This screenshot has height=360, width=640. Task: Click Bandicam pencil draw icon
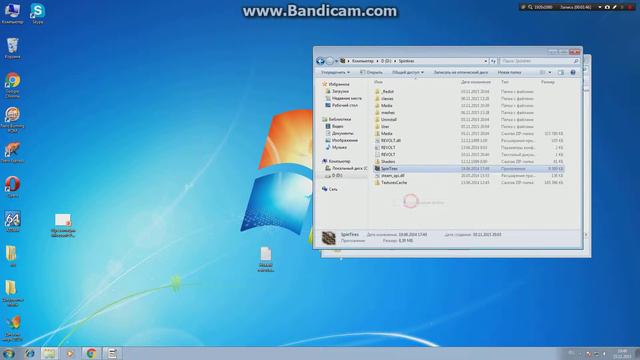pyautogui.click(x=615, y=7)
